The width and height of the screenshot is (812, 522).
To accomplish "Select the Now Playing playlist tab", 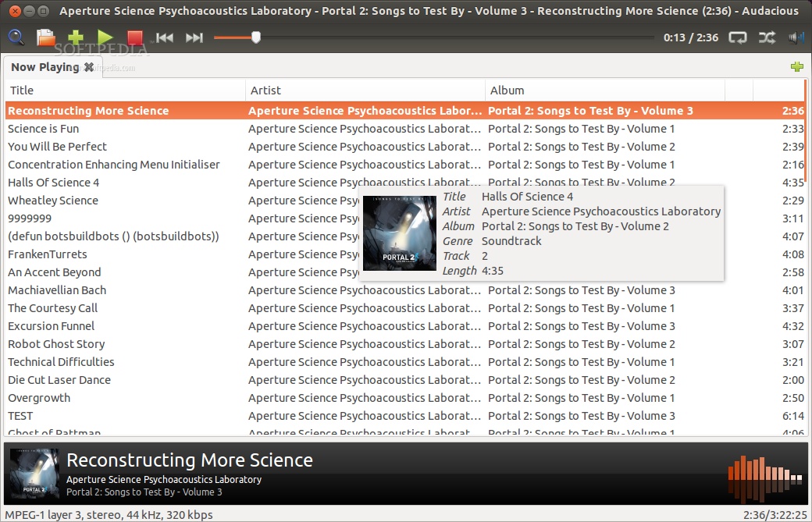I will [45, 67].
